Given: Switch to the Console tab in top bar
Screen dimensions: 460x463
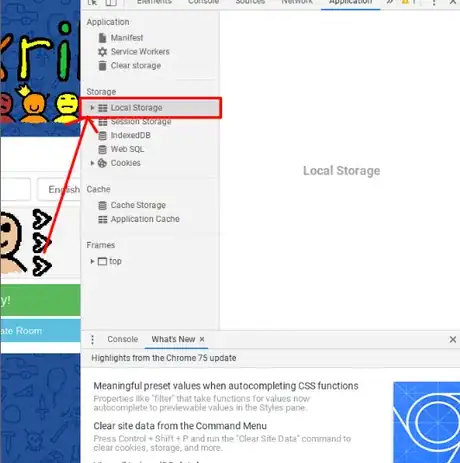Looking at the screenshot, I should pos(203,2).
